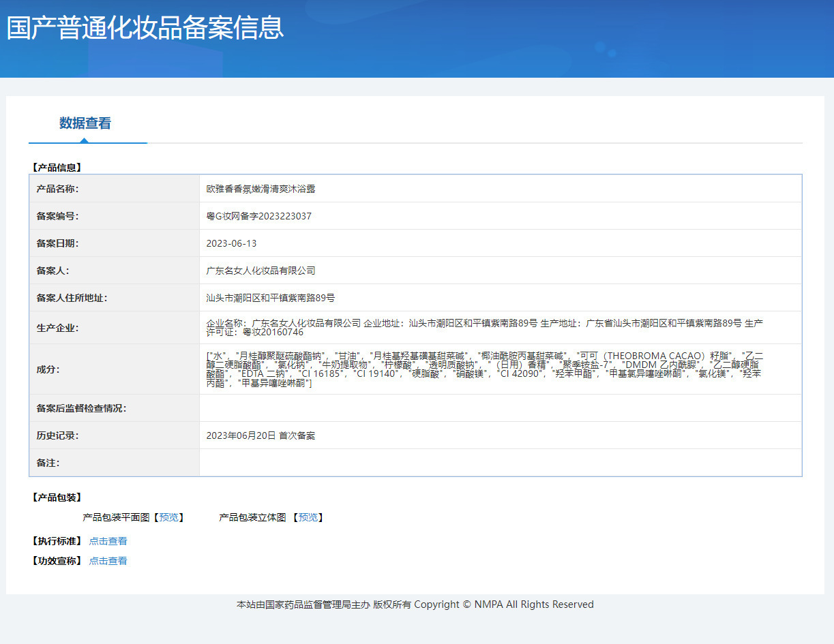Click 点击查看 next to 功效宣称
The image size is (834, 644).
(108, 561)
